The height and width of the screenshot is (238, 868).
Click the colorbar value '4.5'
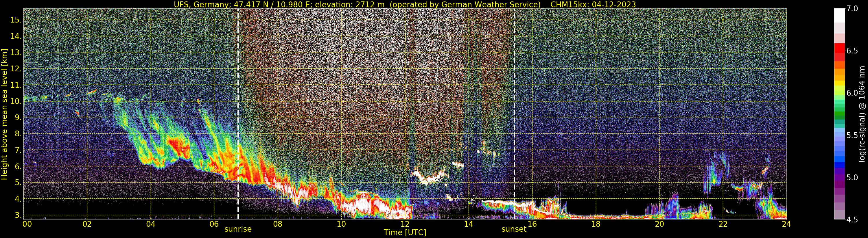(852, 220)
